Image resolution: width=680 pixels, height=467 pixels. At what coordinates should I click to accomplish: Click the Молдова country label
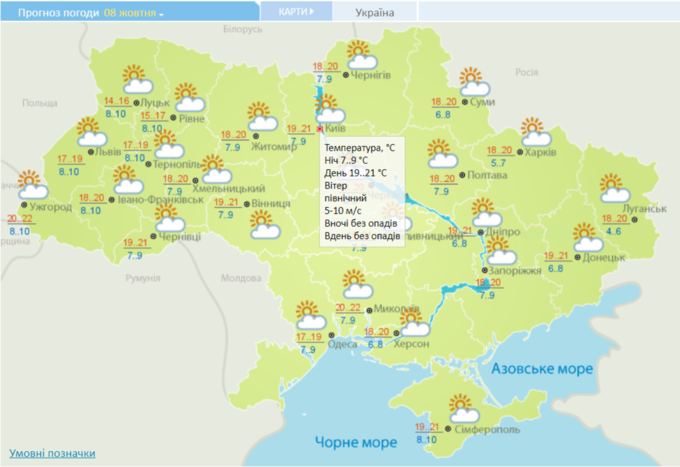(x=241, y=278)
